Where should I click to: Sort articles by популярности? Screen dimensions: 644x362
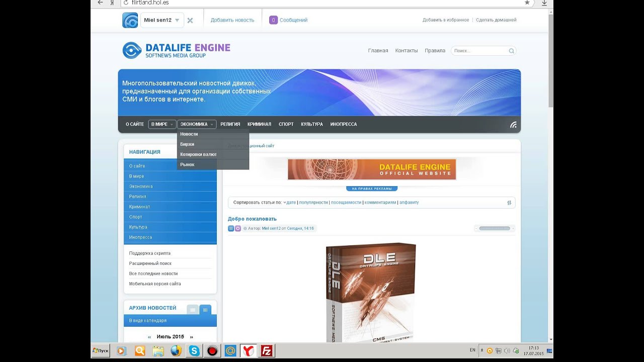pyautogui.click(x=313, y=203)
